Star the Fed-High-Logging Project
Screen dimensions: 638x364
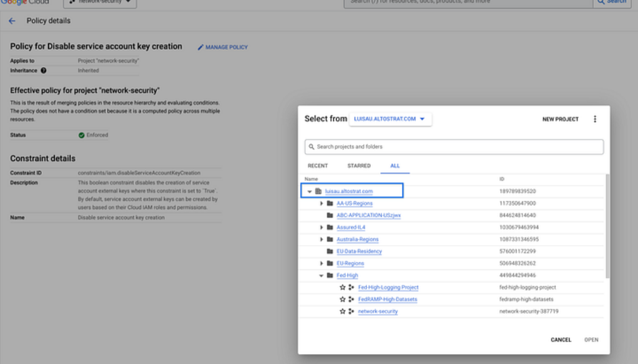point(342,287)
